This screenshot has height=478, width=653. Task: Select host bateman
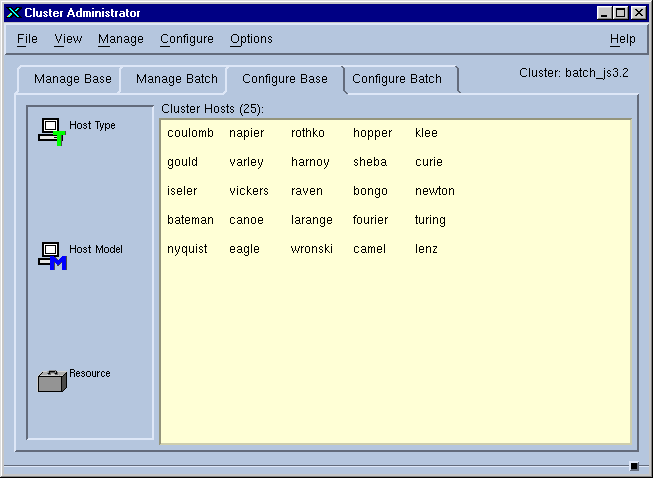(190, 220)
